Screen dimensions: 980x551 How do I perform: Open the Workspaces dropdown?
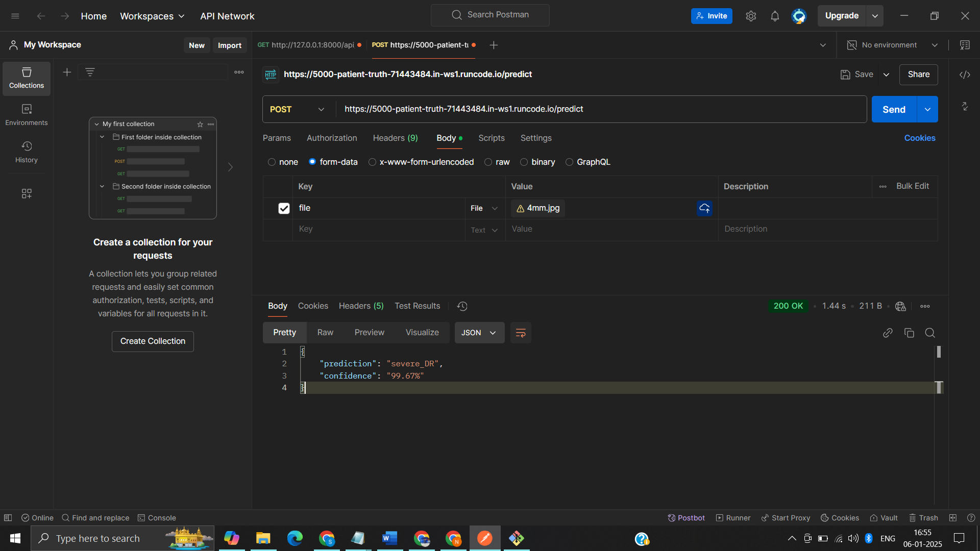coord(152,16)
